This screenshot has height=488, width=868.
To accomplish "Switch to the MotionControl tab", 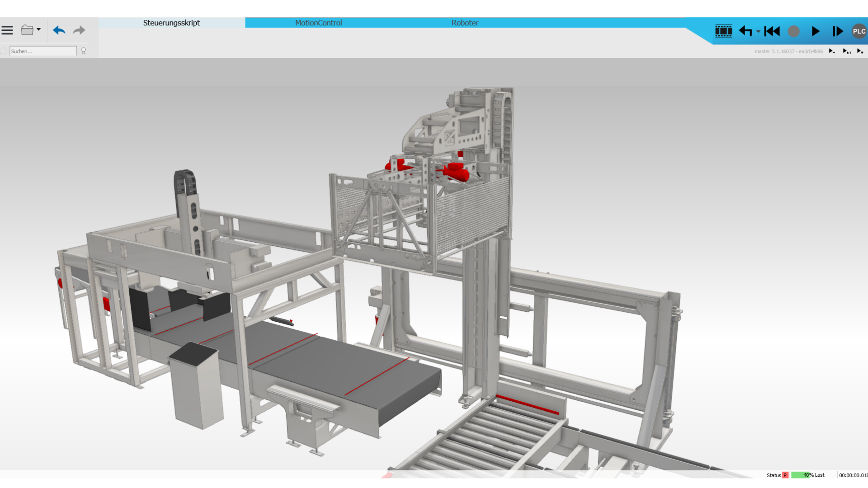I will pyautogui.click(x=318, y=23).
